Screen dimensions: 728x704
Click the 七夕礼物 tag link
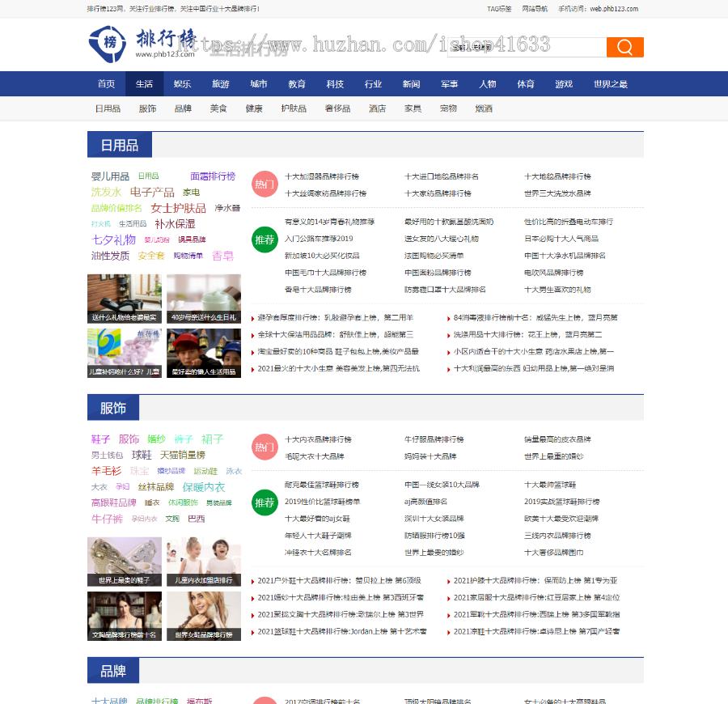[114, 240]
